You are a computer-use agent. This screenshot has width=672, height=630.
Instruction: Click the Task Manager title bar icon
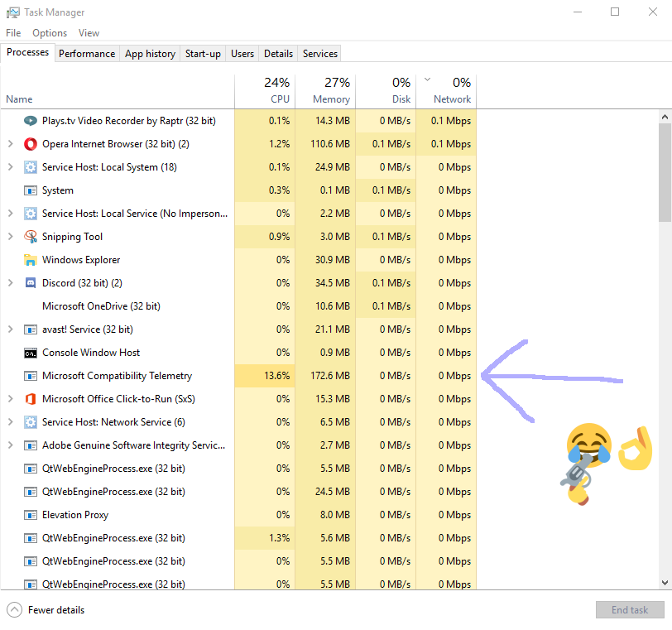coord(13,12)
